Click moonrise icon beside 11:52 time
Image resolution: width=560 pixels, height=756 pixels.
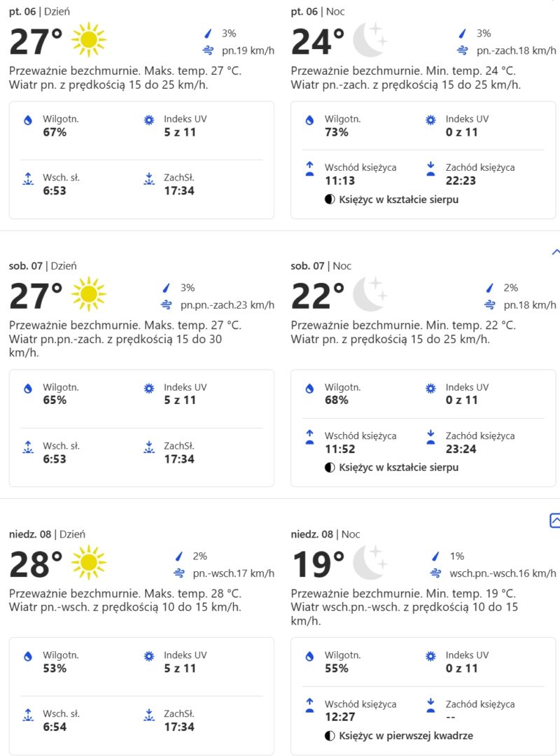pos(309,437)
